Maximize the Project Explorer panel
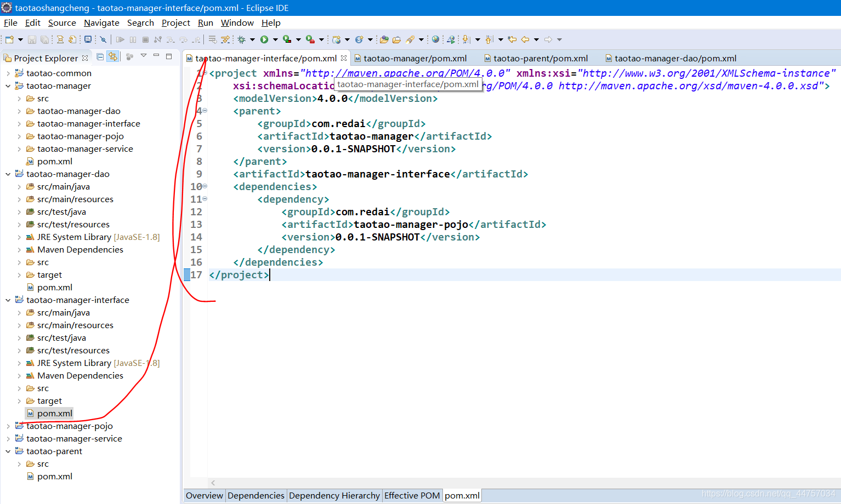Screen dimensions: 841x504 [169, 56]
